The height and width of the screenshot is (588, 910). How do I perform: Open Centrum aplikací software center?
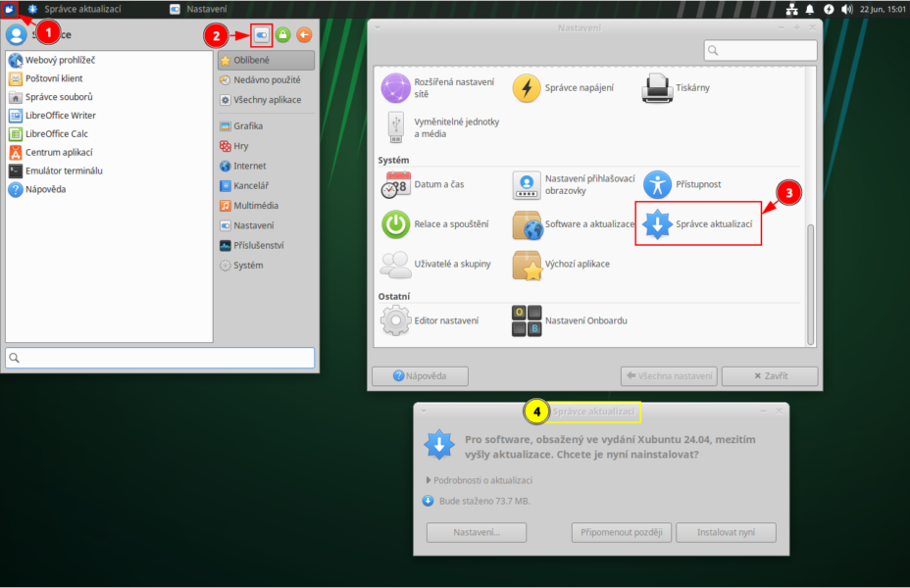[x=51, y=153]
